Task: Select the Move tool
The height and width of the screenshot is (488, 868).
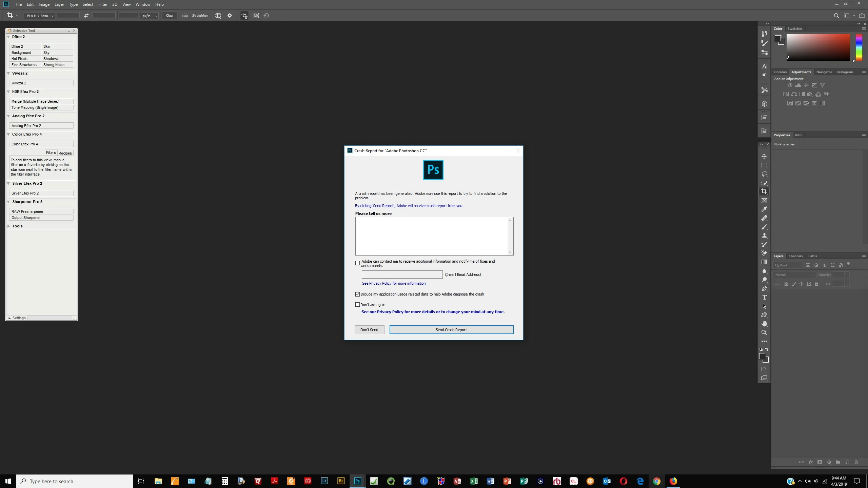Action: click(764, 156)
